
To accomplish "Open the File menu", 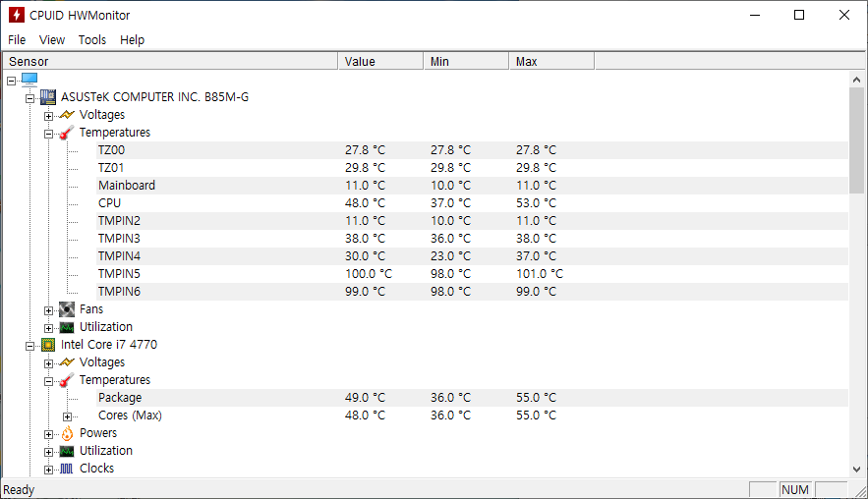I will [17, 40].
